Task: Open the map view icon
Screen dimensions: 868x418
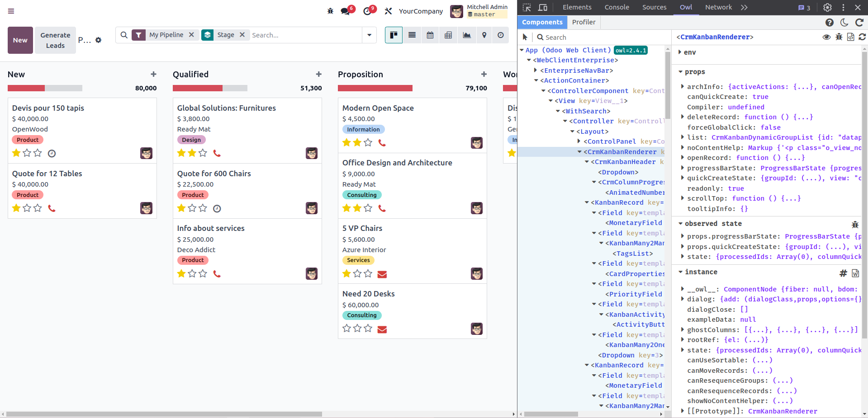Action: [484, 35]
